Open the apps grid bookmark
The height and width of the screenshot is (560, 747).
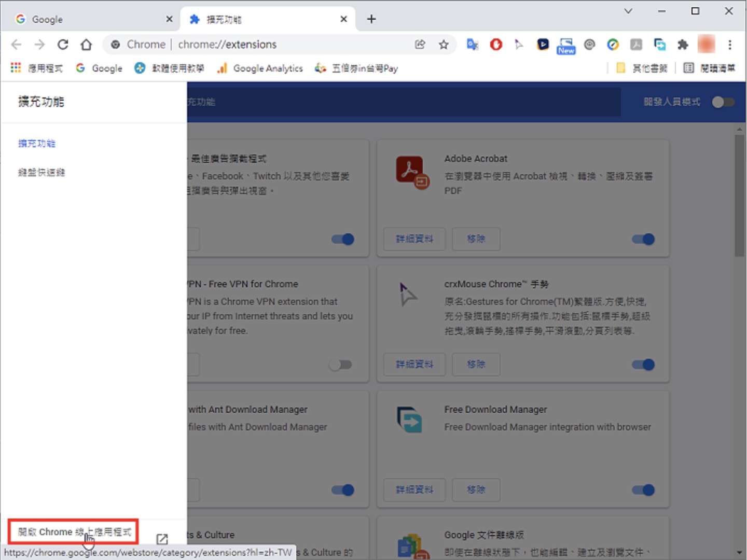point(36,68)
